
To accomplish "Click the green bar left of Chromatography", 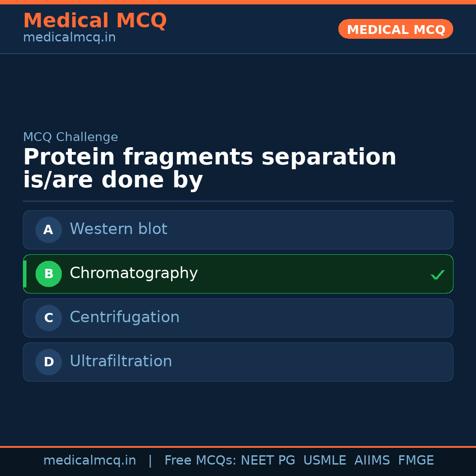I will pyautogui.click(x=25, y=274).
